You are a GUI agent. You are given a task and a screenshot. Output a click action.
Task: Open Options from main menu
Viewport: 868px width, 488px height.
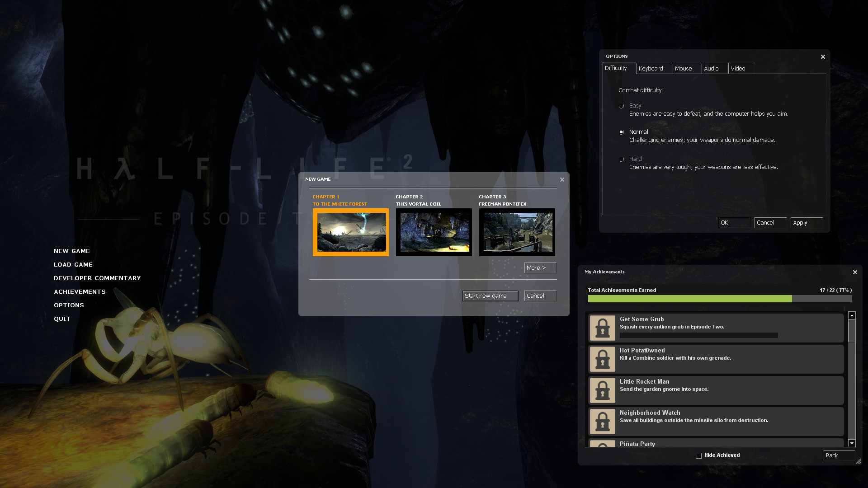coord(69,305)
